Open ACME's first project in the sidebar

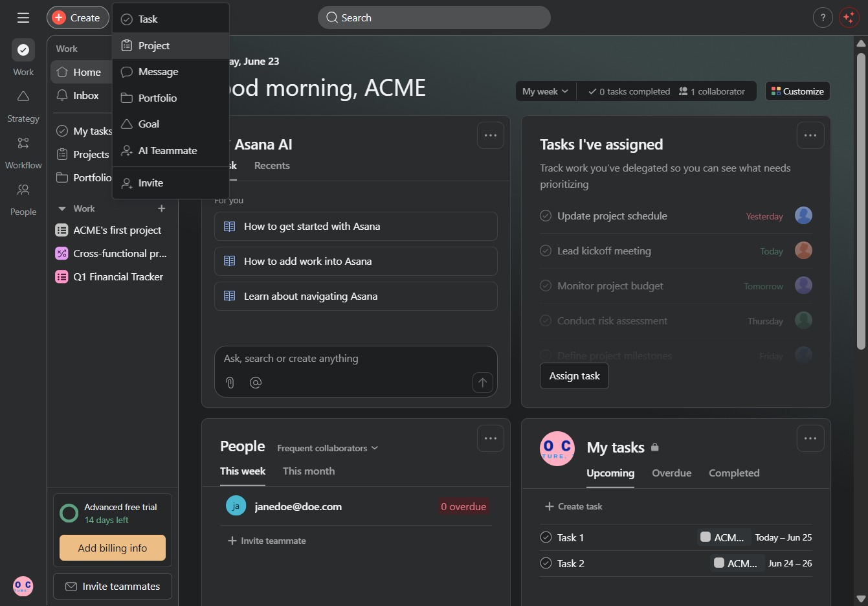pos(113,230)
